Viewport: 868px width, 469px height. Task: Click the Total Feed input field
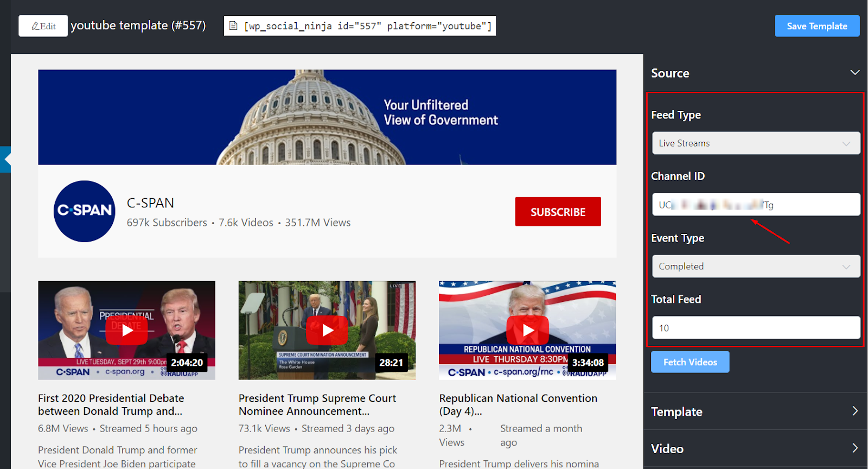click(756, 328)
